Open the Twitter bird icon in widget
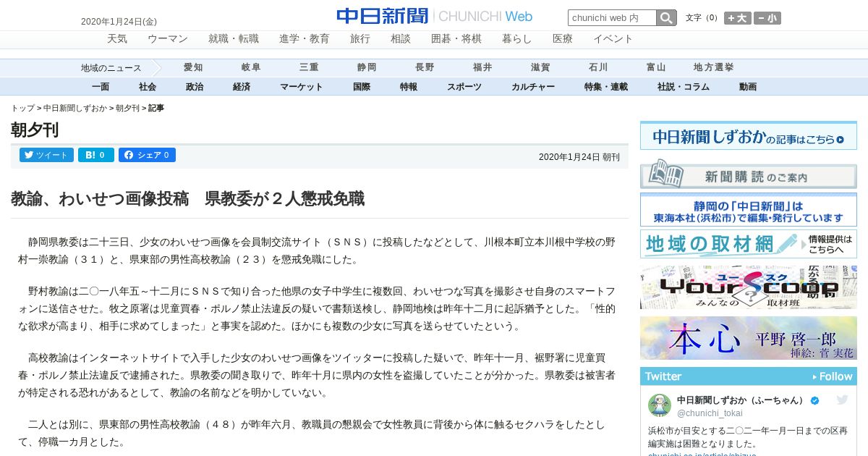 pos(842,400)
